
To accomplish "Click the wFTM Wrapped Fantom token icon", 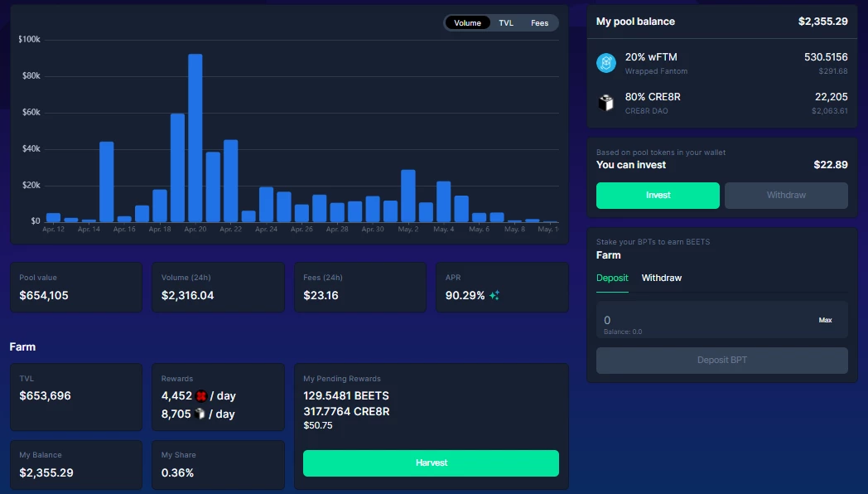I will [606, 63].
